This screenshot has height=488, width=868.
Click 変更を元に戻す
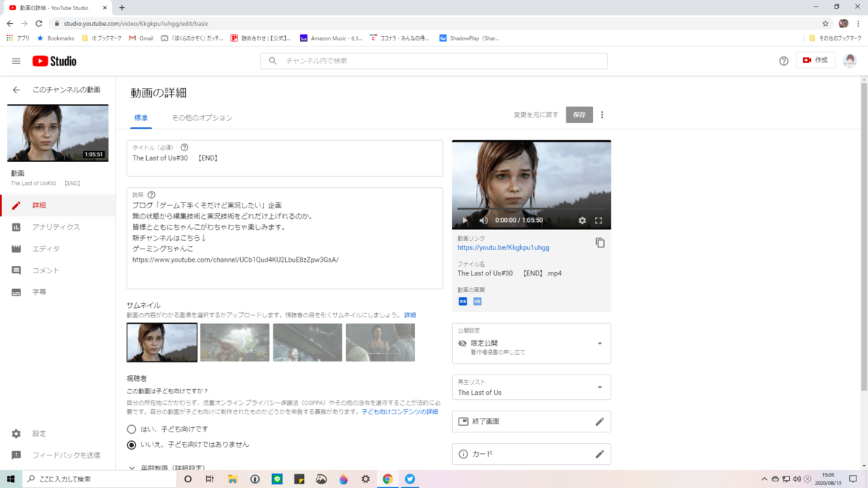click(x=536, y=115)
